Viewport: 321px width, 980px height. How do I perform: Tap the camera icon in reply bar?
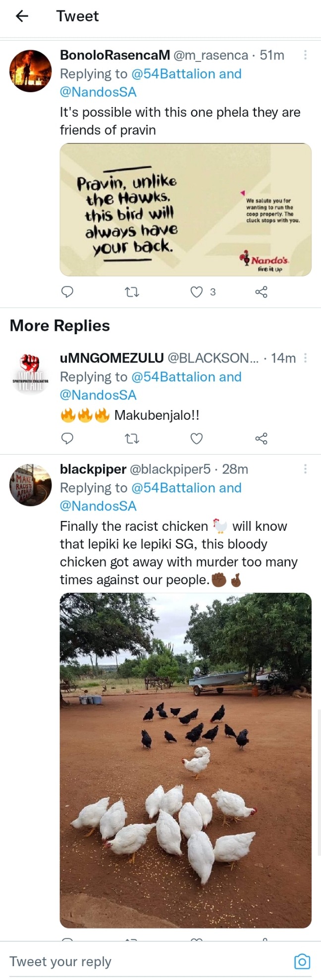click(x=302, y=961)
